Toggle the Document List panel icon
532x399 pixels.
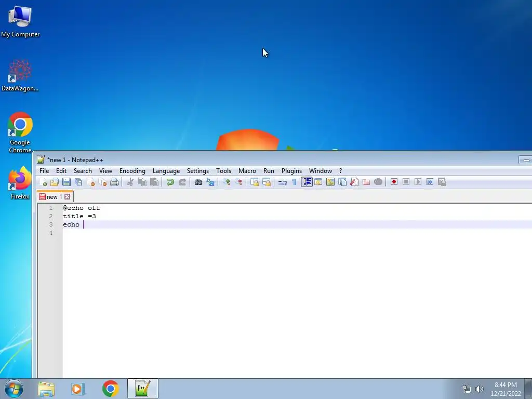pyautogui.click(x=342, y=182)
